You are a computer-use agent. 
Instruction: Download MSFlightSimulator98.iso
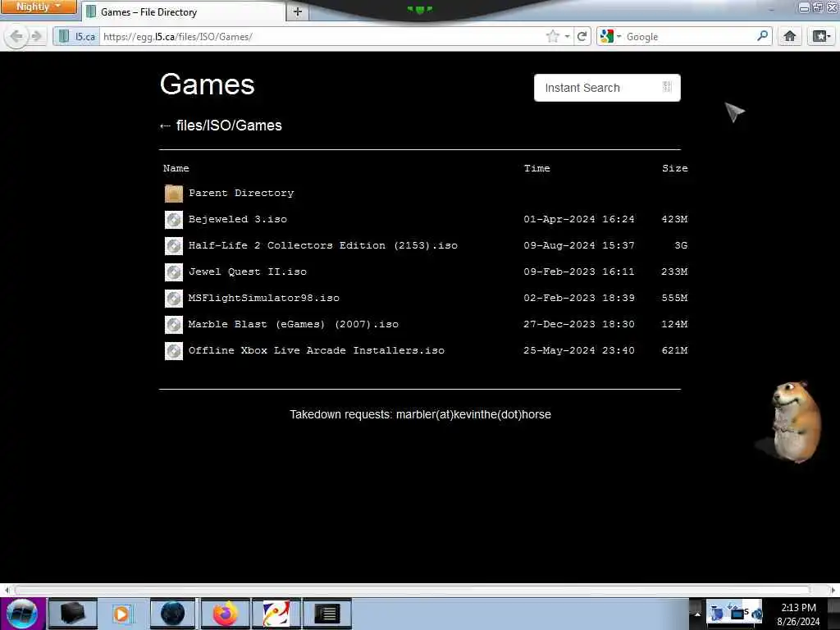pos(263,298)
